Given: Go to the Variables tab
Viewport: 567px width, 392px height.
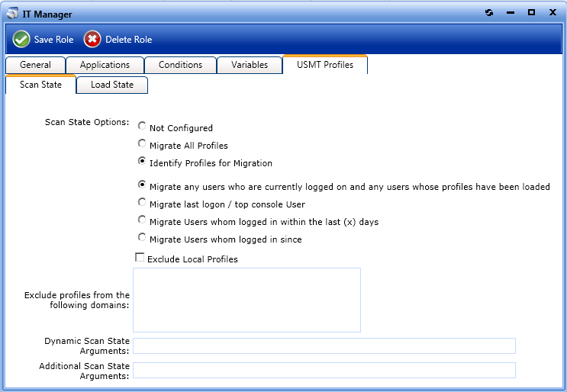Looking at the screenshot, I should pyautogui.click(x=250, y=65).
